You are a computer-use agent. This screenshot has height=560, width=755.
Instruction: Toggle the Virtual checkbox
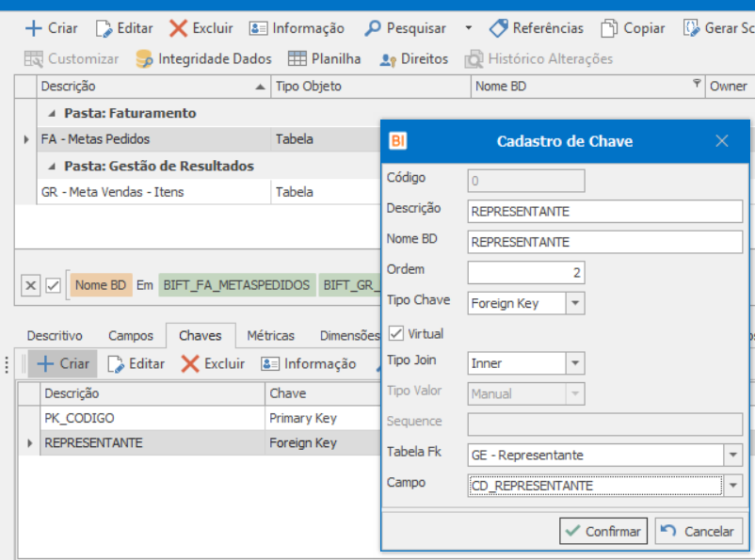[395, 333]
